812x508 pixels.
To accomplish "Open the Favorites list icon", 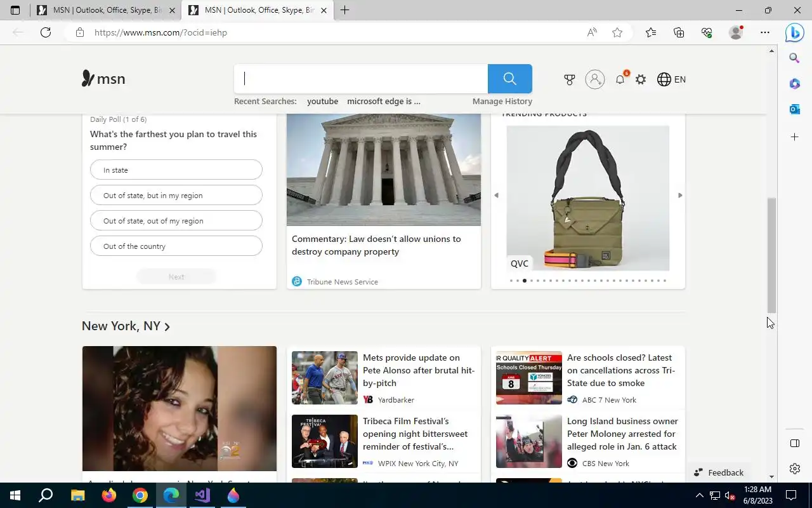I will tap(651, 32).
